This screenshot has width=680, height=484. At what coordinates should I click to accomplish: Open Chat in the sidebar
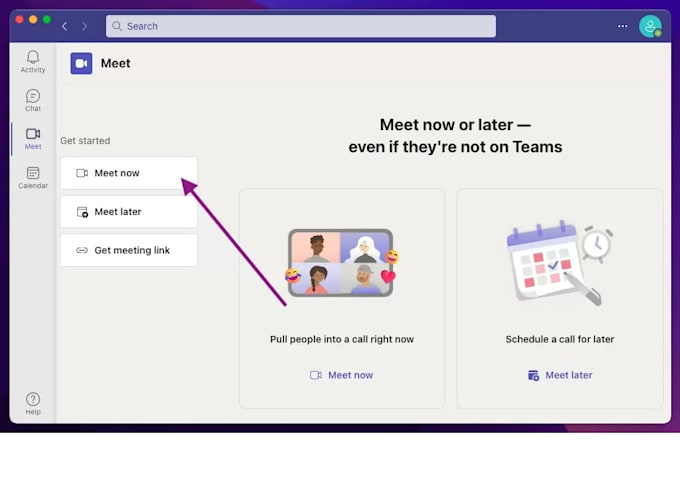(x=33, y=100)
